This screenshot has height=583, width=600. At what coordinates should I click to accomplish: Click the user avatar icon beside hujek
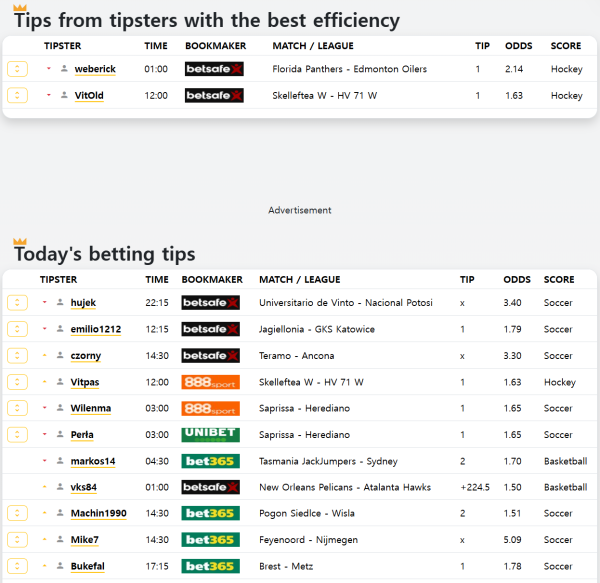click(60, 303)
